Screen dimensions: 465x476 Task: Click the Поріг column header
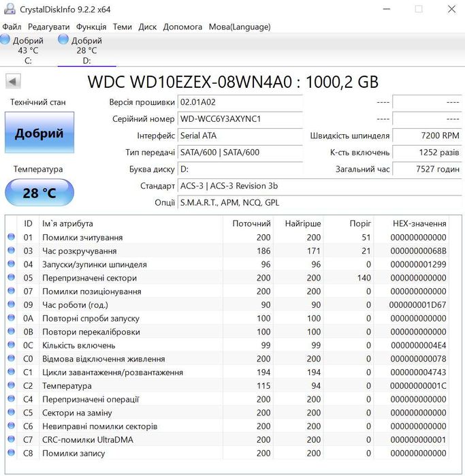[349, 223]
